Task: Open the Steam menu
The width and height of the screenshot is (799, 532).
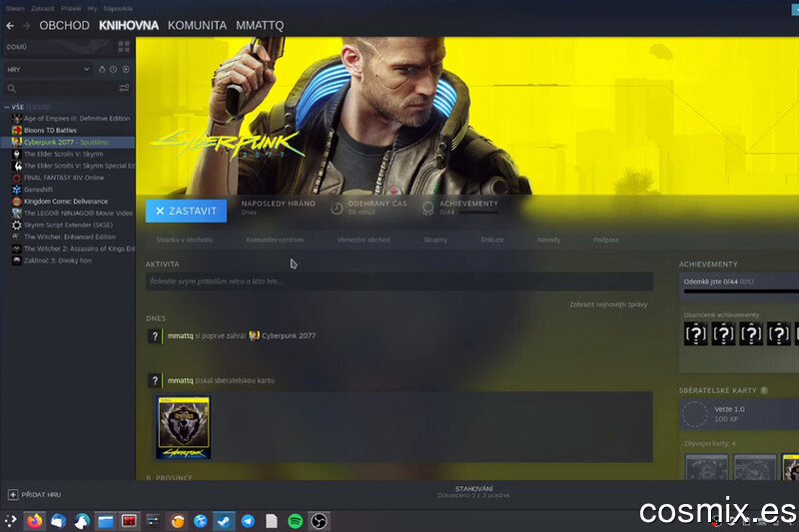Action: point(15,9)
